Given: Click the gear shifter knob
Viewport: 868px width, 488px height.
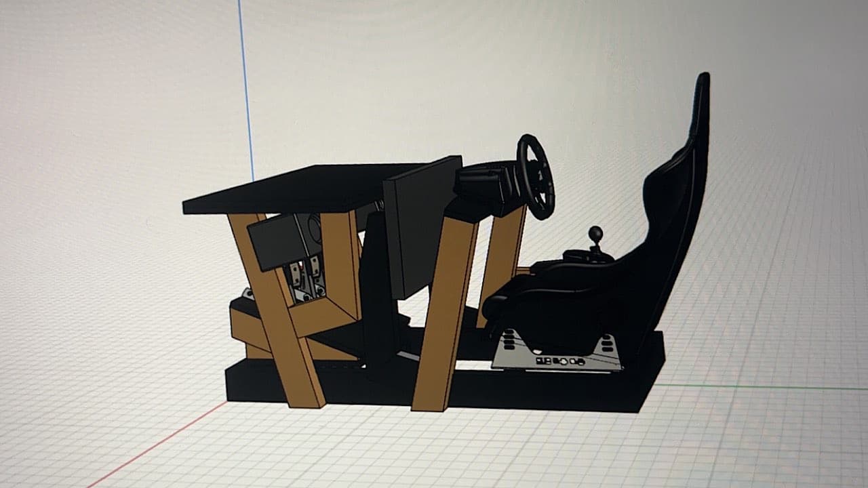Looking at the screenshot, I should pyautogui.click(x=595, y=235).
